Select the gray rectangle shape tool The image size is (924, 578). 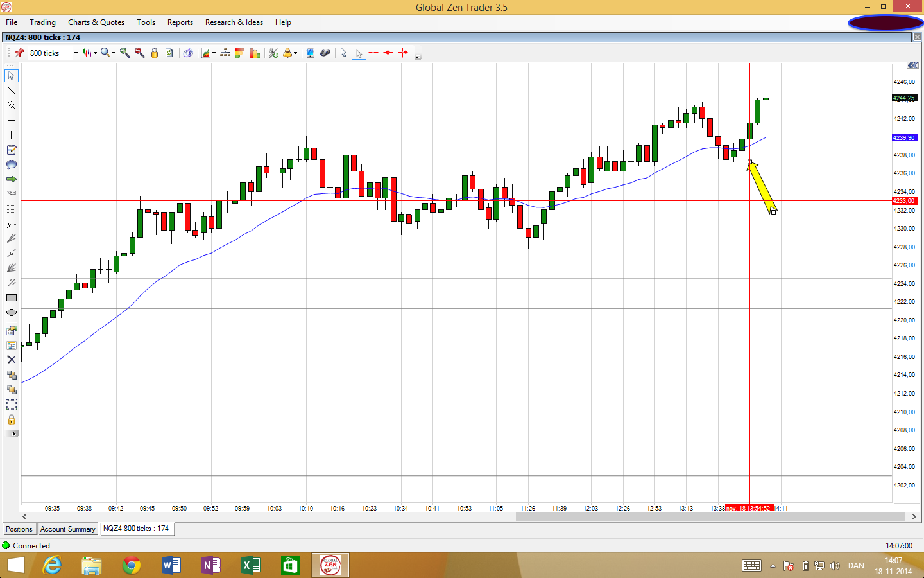pos(11,298)
